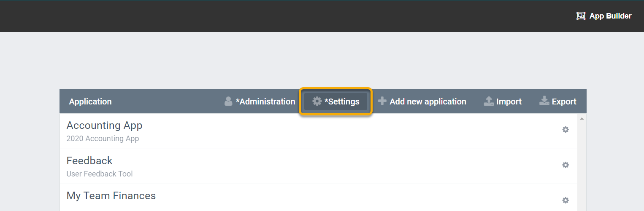Click the Application column header
This screenshot has height=211, width=644.
coord(90,101)
